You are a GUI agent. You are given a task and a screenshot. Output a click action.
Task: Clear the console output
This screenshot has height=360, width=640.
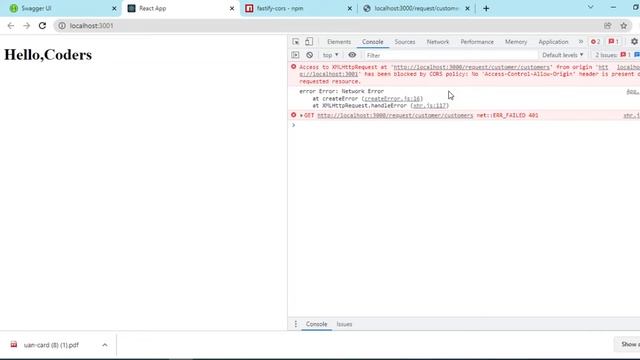(310, 55)
